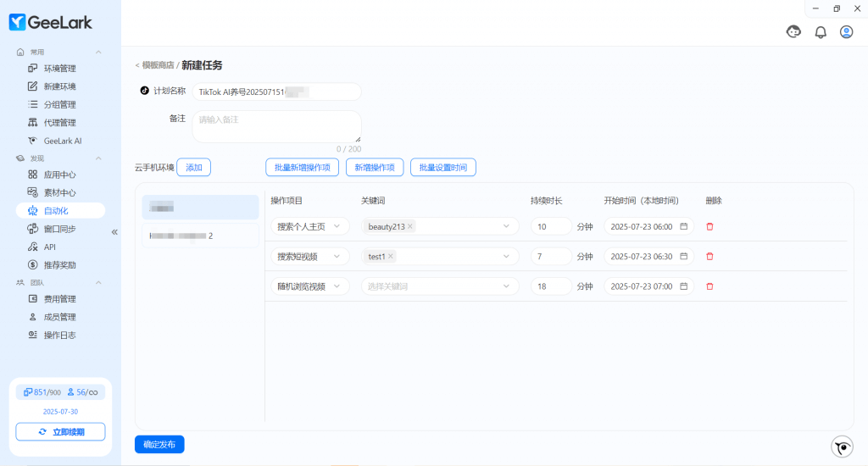Open the user account avatar icon
868x466 pixels.
846,32
